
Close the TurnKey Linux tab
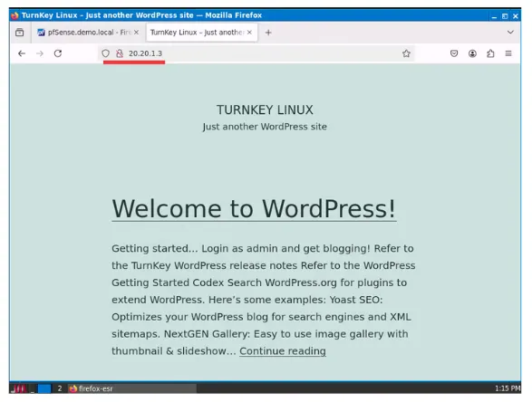(x=249, y=33)
